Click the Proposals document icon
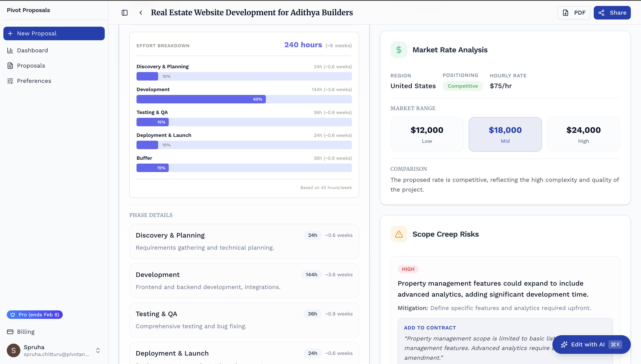 [10, 66]
